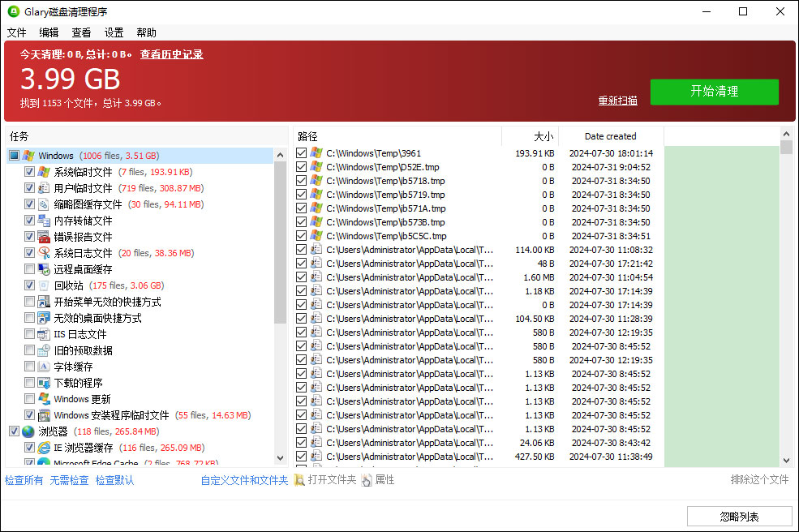
Task: Enable the 远程桌面缓存 checkbox
Action: coord(29,269)
